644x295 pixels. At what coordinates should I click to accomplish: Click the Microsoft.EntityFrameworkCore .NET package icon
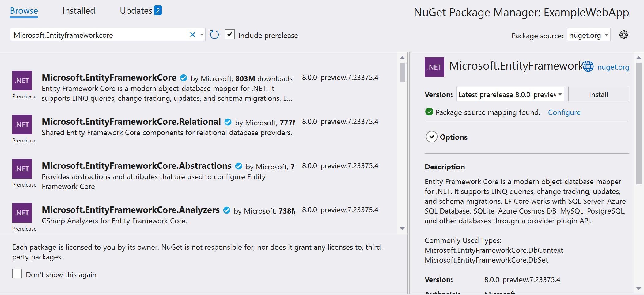tap(22, 81)
